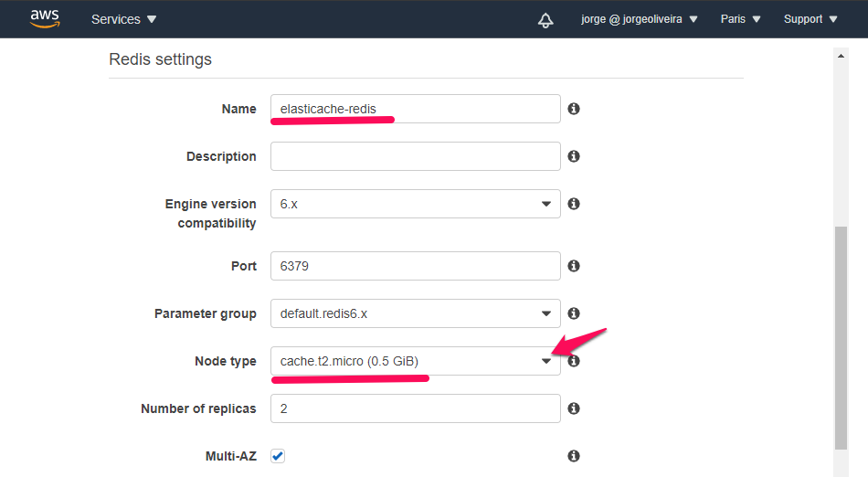Open the jorge account menu
Viewport: 868px width, 477px height.
[x=639, y=19]
